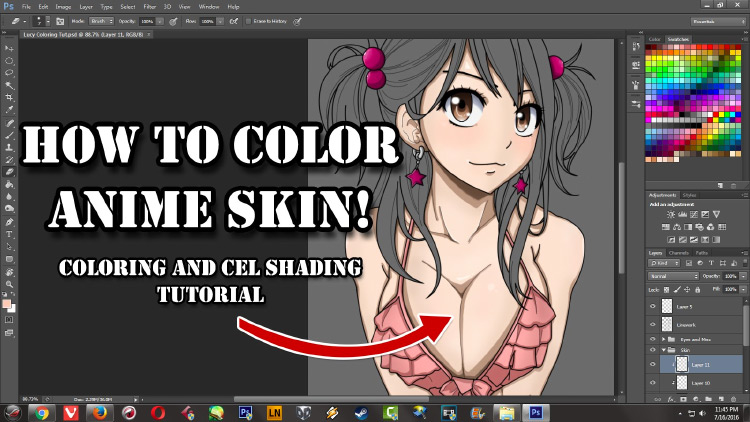Select the Eyedropper tool
750x422 pixels.
(x=9, y=110)
